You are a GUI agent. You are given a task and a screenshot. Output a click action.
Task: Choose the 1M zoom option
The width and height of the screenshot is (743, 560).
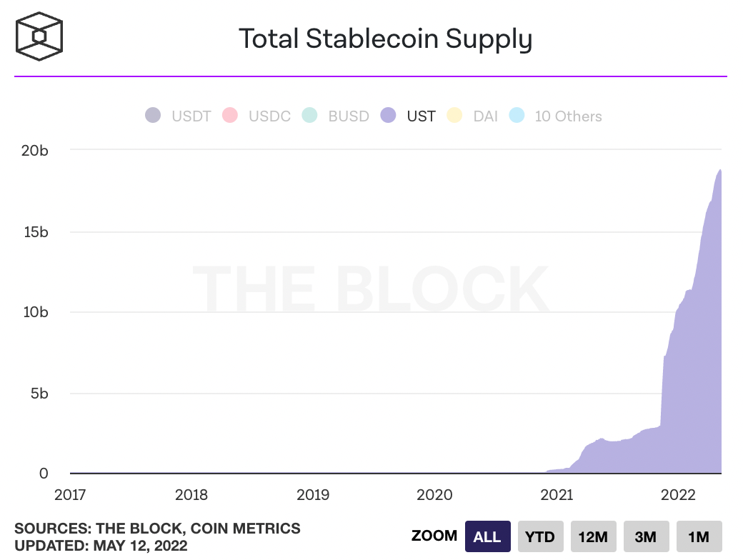698,536
